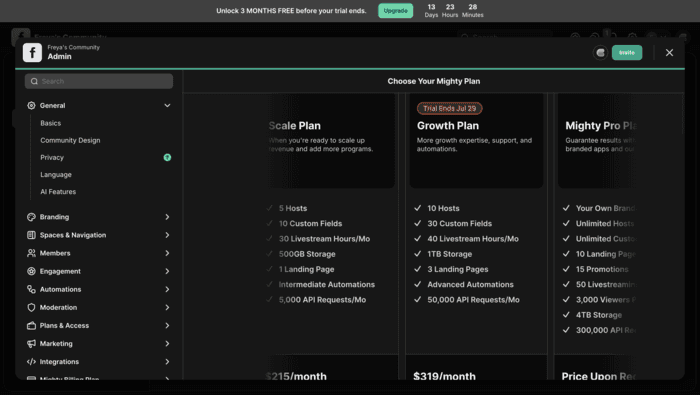Click the trial countdown timer
The image size is (700, 395).
(454, 11)
